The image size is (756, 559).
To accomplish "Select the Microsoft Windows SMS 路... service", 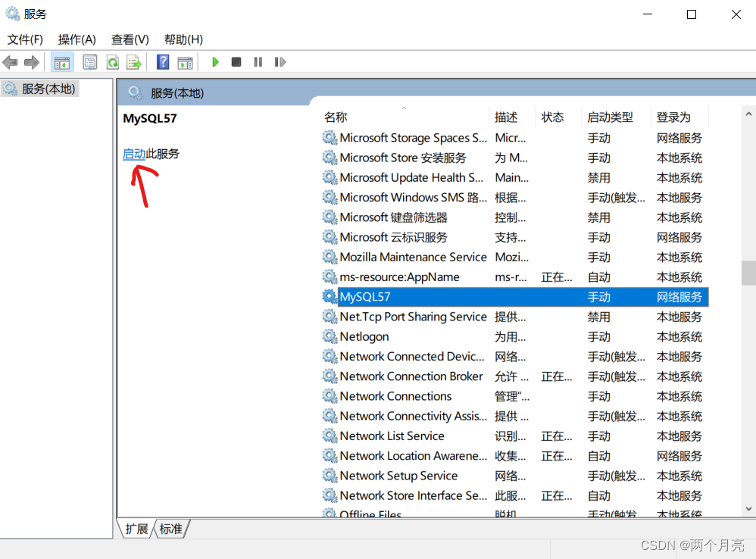I will (x=413, y=198).
